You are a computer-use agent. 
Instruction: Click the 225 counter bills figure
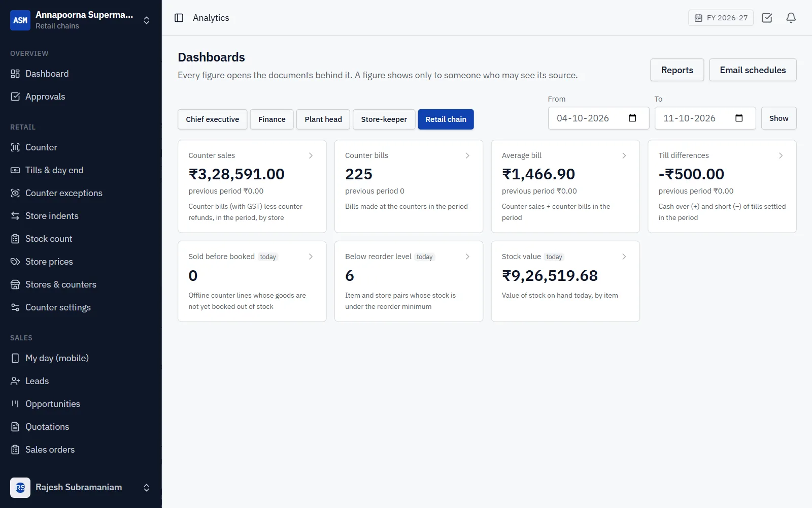[359, 174]
